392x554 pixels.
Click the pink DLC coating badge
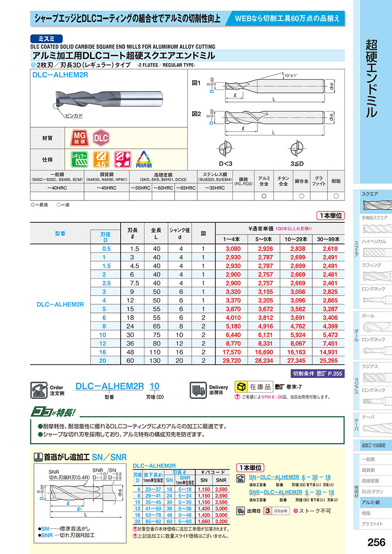point(100,138)
